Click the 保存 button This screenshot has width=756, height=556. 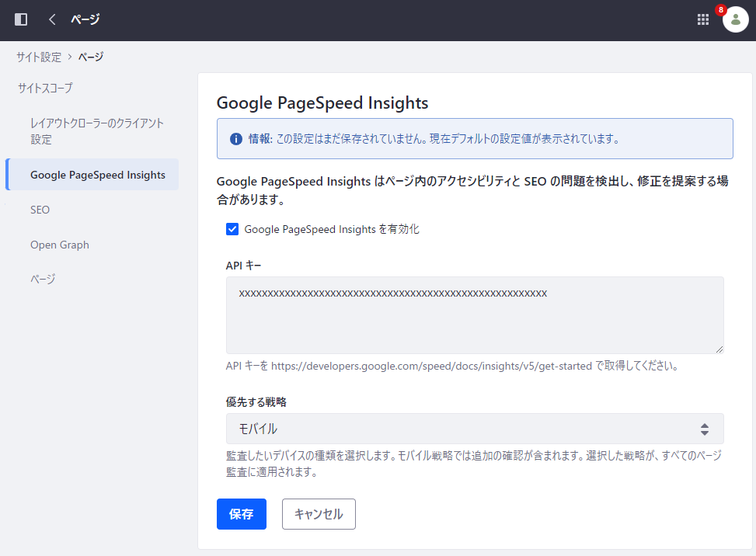point(241,514)
